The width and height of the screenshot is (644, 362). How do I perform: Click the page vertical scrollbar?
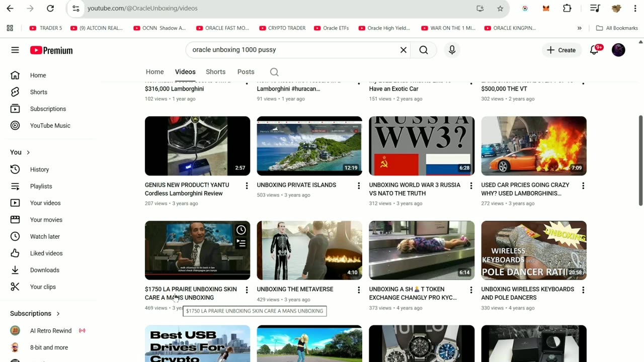coord(640,161)
